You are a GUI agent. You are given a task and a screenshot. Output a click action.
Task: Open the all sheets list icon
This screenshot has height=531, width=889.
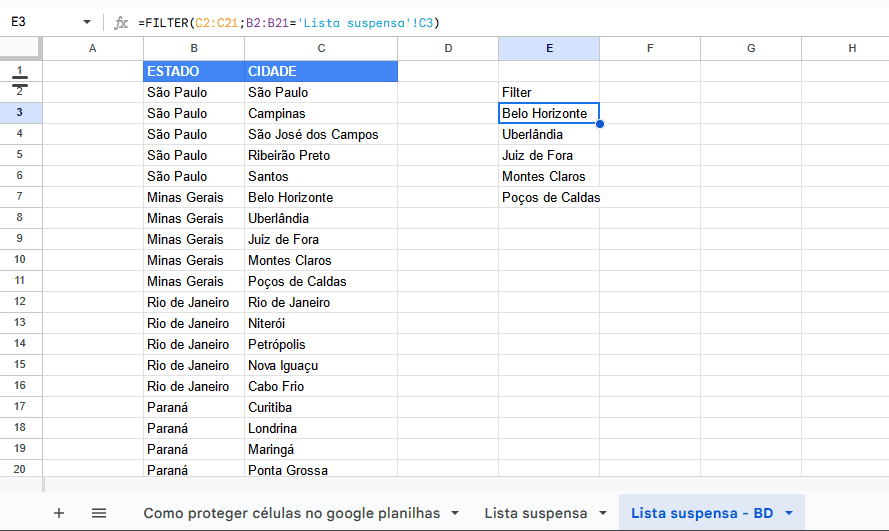click(x=99, y=513)
